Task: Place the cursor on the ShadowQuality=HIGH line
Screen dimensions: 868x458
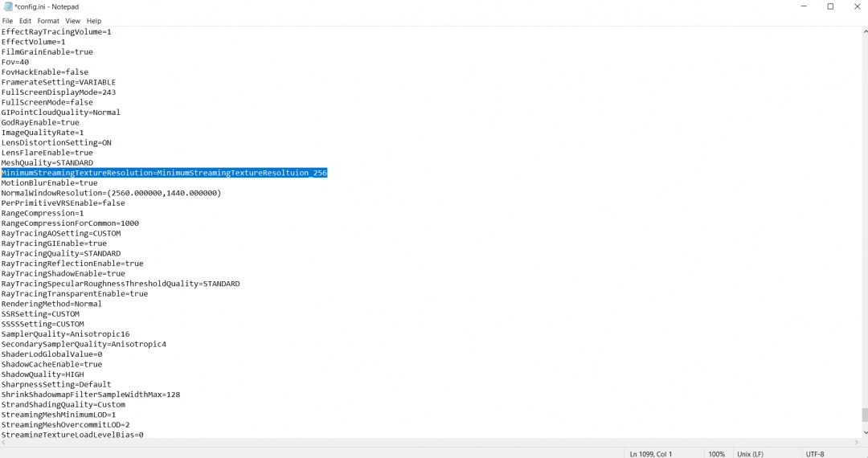Action: [x=42, y=374]
